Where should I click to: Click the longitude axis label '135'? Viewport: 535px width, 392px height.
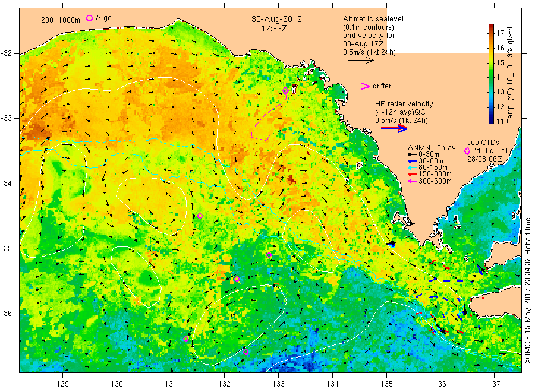point(386,384)
